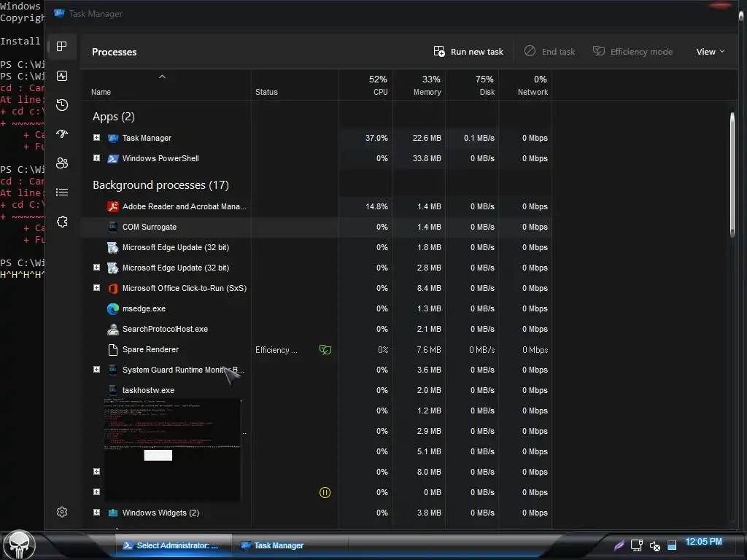Open the Users icon in the sidebar
Screen dimensions: 747x560
point(62,163)
